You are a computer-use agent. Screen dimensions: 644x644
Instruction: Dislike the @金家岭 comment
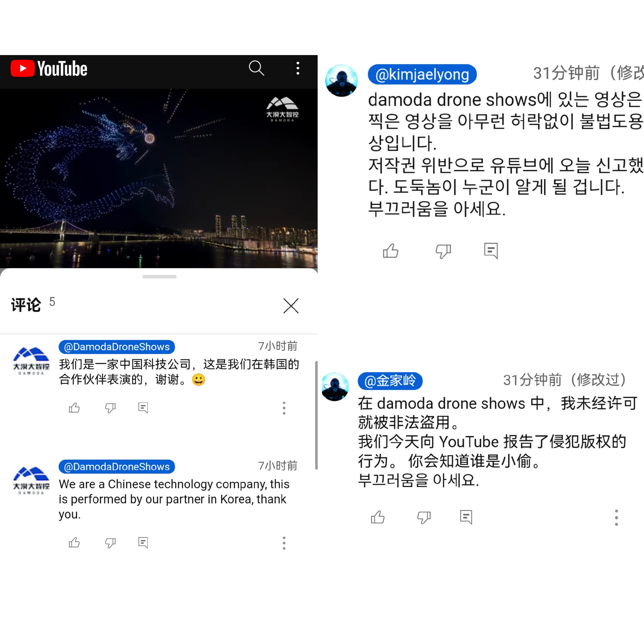point(424,517)
